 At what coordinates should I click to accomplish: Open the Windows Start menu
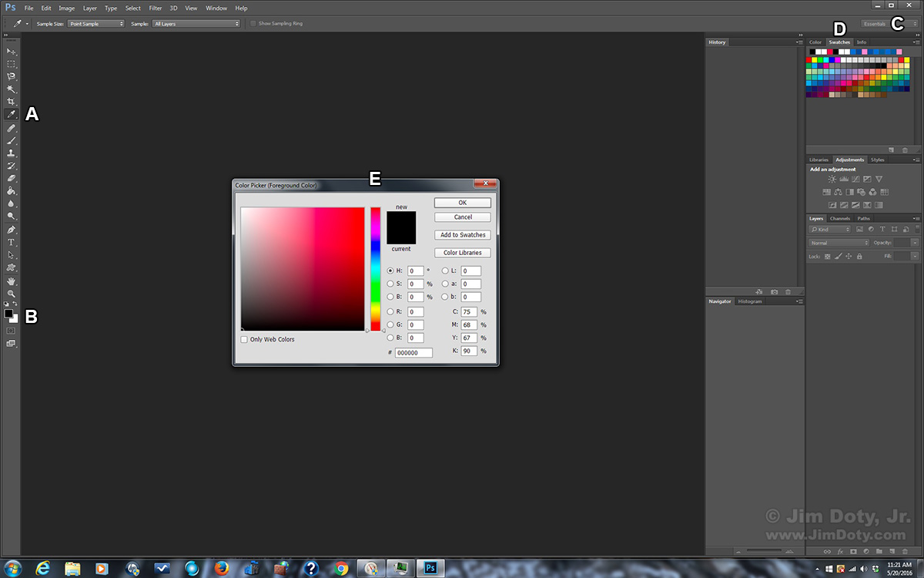pyautogui.click(x=13, y=568)
